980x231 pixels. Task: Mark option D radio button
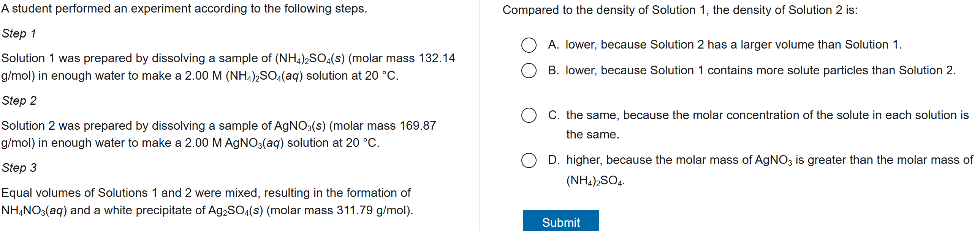(x=529, y=160)
